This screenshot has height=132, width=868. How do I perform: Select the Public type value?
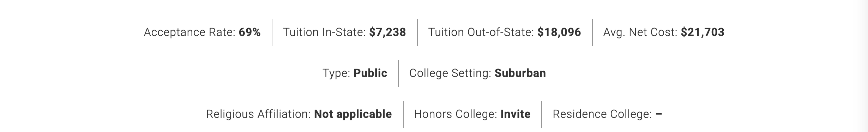coord(370,73)
